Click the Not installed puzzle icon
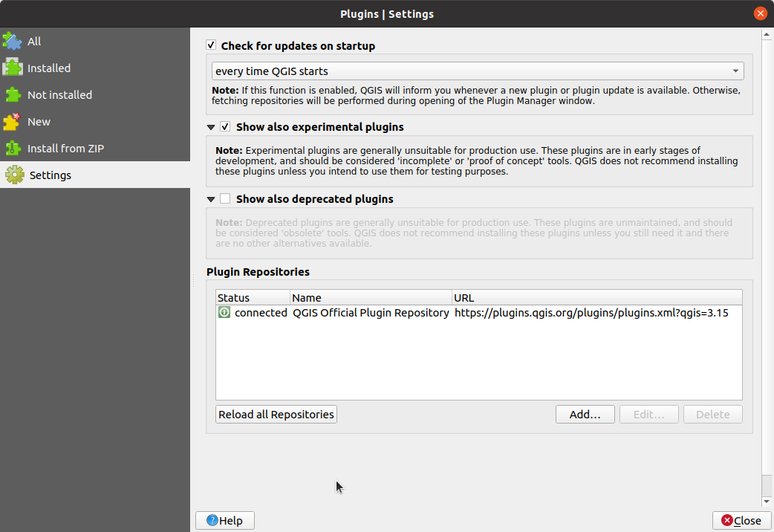Screen dimensions: 774x532 point(13,95)
